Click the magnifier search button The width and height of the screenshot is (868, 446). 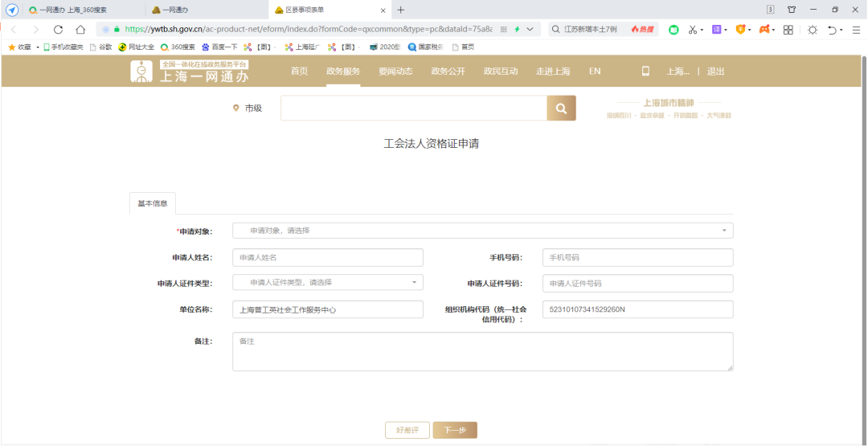pyautogui.click(x=561, y=108)
